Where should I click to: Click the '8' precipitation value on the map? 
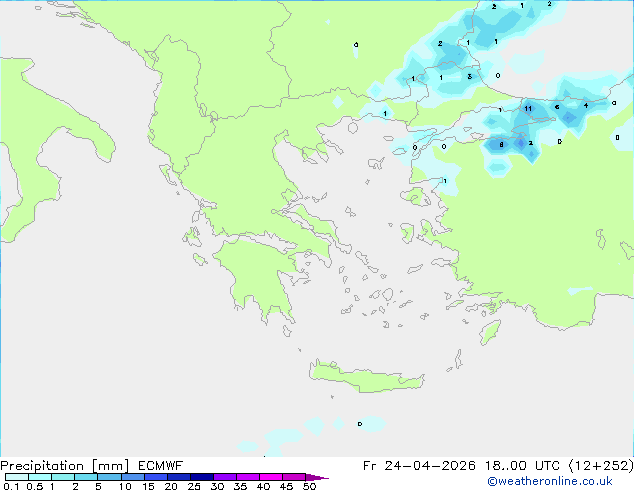(501, 144)
